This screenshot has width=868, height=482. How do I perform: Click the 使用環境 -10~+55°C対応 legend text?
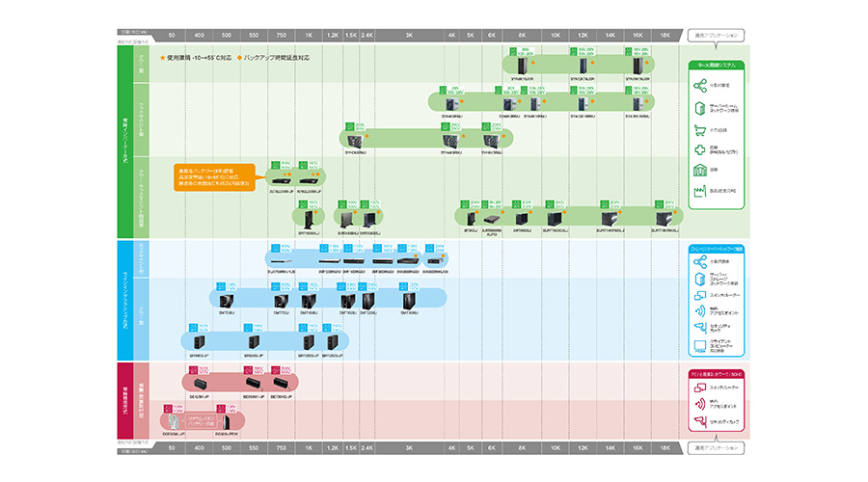point(200,58)
